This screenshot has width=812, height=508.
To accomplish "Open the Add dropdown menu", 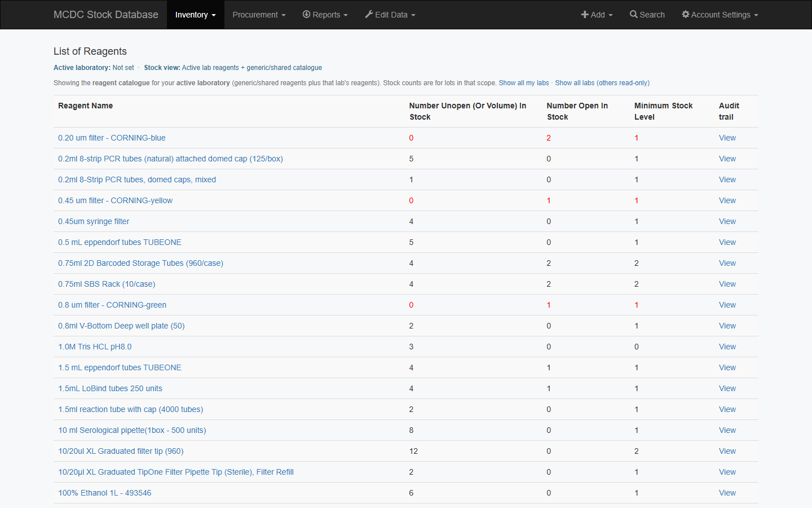I will (x=597, y=15).
